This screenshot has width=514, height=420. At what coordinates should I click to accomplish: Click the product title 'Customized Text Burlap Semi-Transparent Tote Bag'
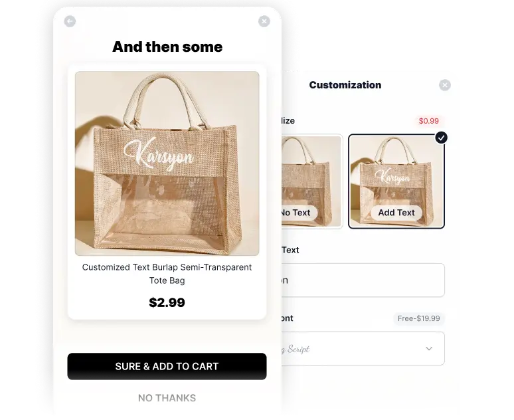(167, 274)
